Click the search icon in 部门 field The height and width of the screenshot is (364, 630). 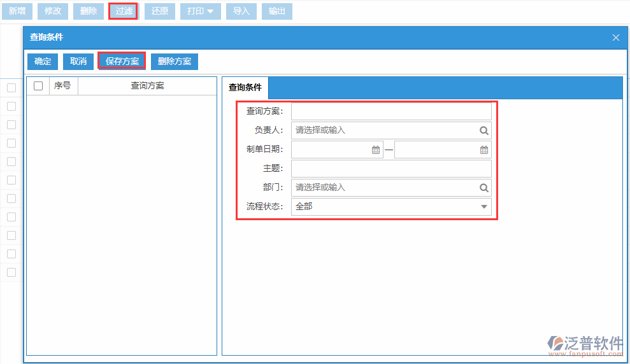point(483,188)
